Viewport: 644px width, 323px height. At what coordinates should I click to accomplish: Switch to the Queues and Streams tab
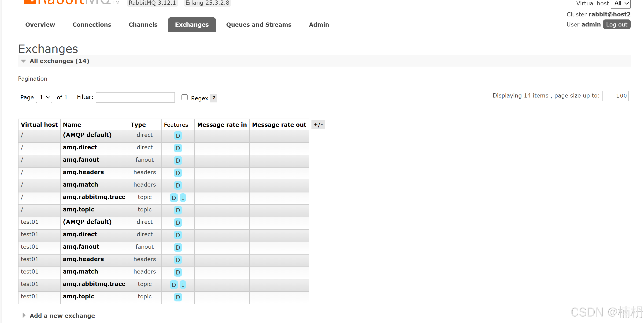(x=259, y=25)
